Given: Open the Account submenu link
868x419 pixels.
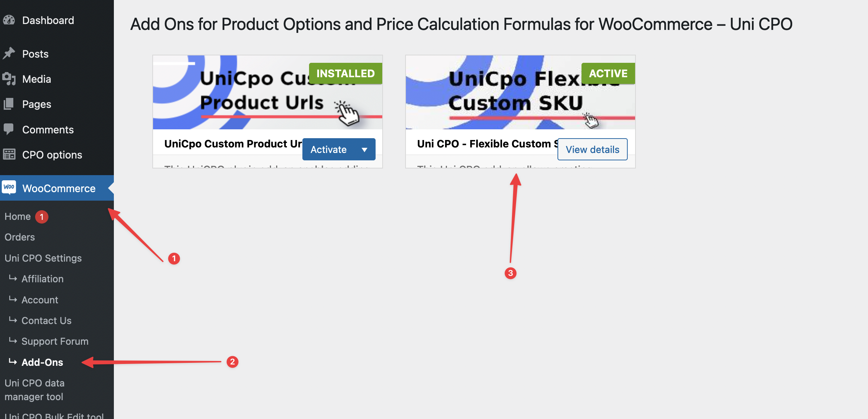Looking at the screenshot, I should pyautogui.click(x=40, y=300).
